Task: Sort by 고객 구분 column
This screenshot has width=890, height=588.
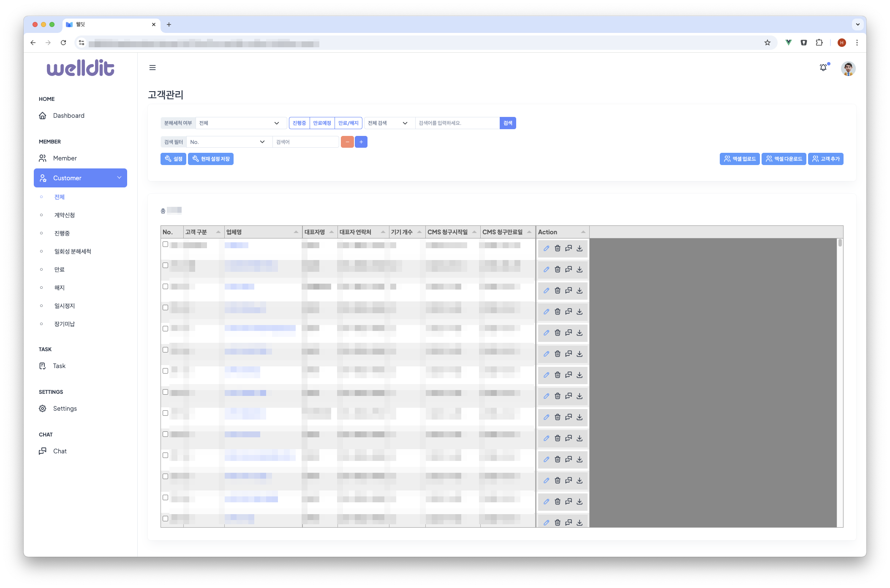Action: (x=204, y=232)
